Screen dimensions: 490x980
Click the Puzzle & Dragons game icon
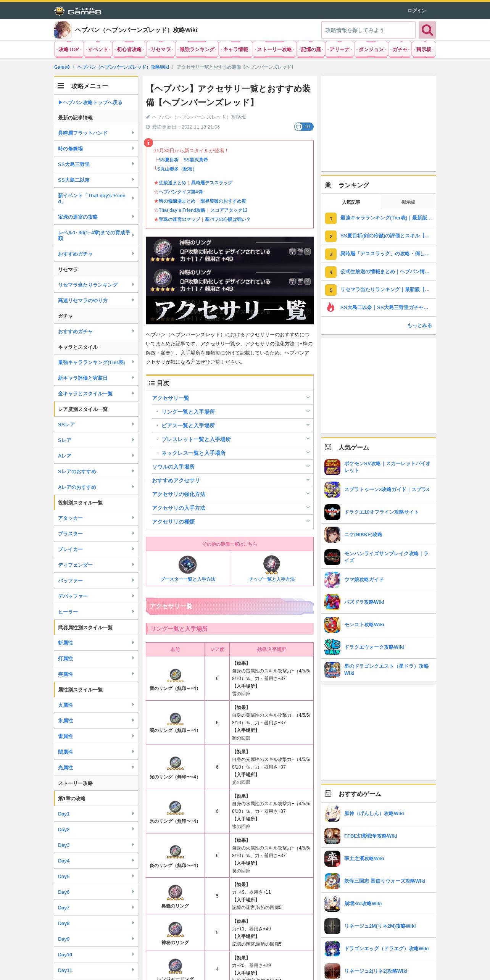pyautogui.click(x=332, y=602)
